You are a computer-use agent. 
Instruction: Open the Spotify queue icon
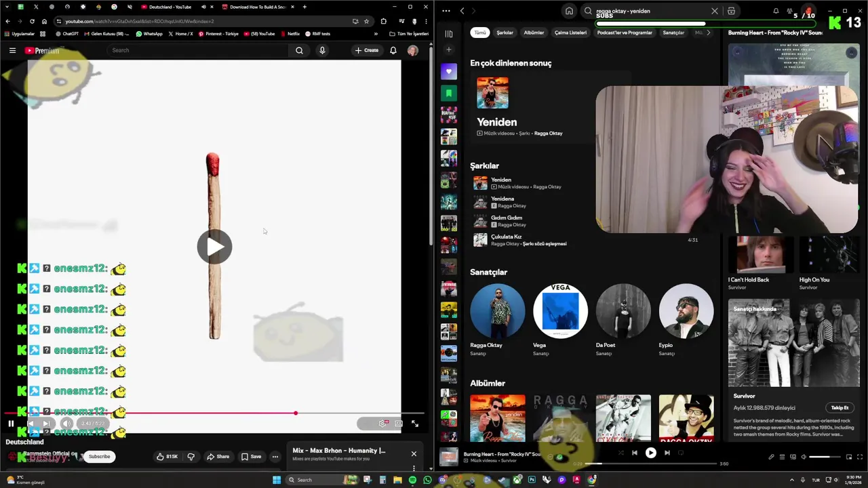[x=783, y=457]
